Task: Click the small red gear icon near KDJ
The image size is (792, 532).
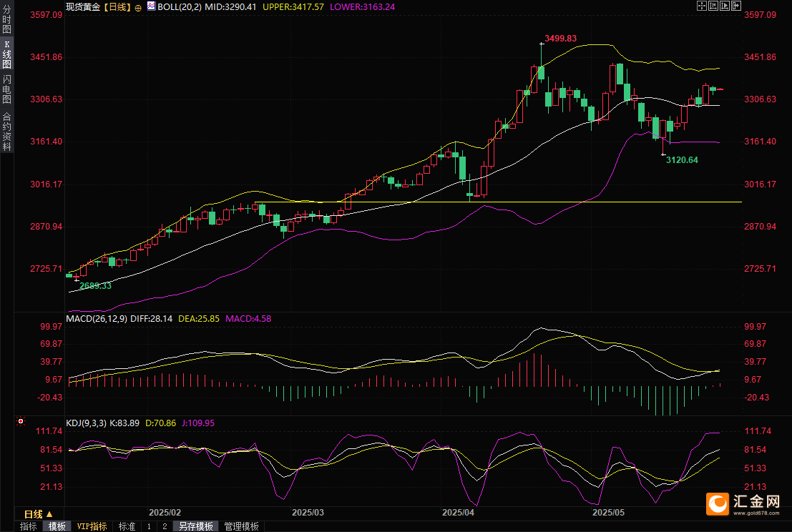Action: click(x=20, y=423)
